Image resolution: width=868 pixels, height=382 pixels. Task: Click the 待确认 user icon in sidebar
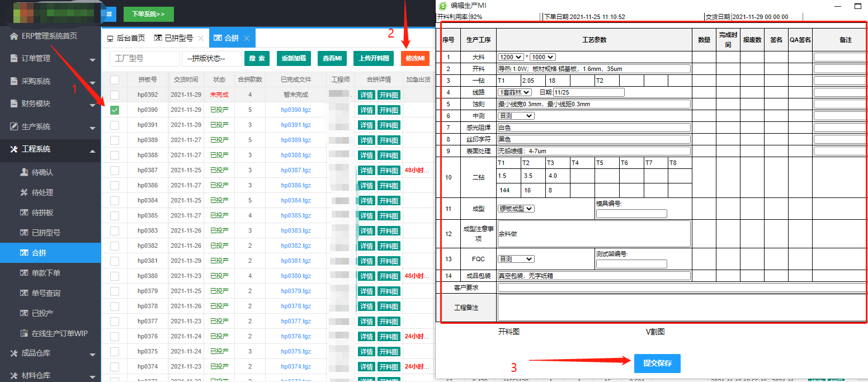pos(24,172)
